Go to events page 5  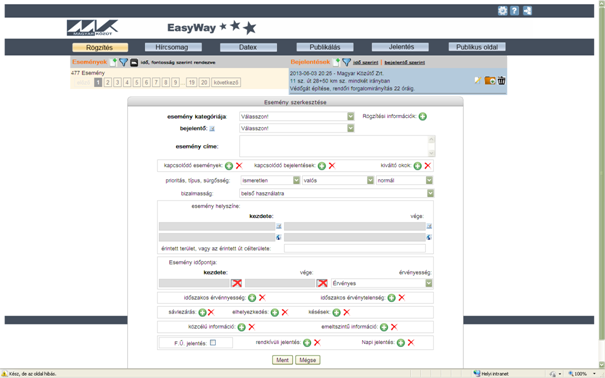(x=137, y=83)
